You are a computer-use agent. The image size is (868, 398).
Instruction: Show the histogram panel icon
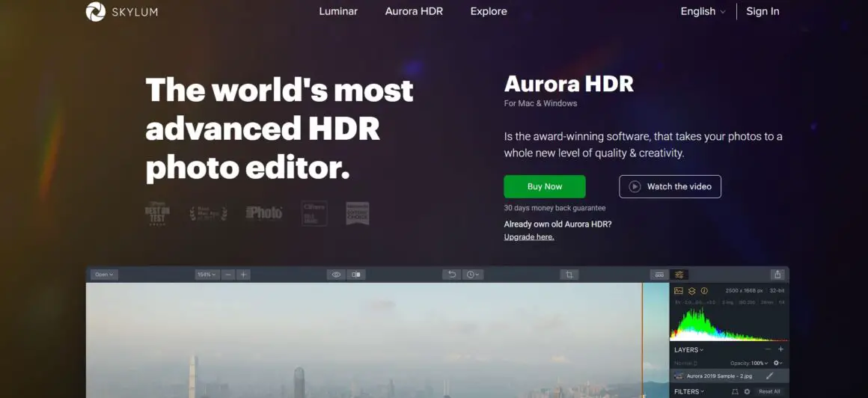click(x=678, y=290)
